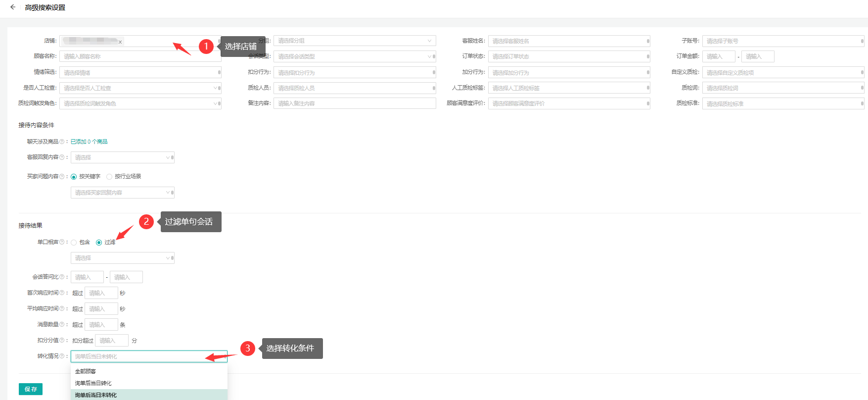Select the 按行业场景 radio option

(x=109, y=177)
